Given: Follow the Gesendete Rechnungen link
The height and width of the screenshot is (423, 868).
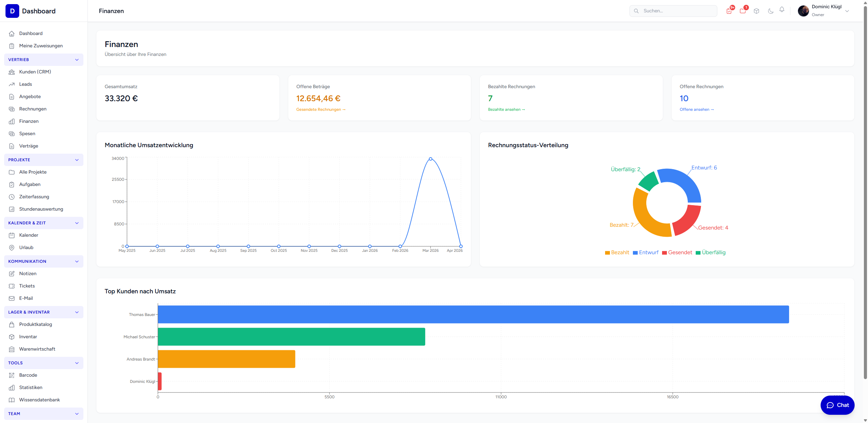Looking at the screenshot, I should pos(321,109).
